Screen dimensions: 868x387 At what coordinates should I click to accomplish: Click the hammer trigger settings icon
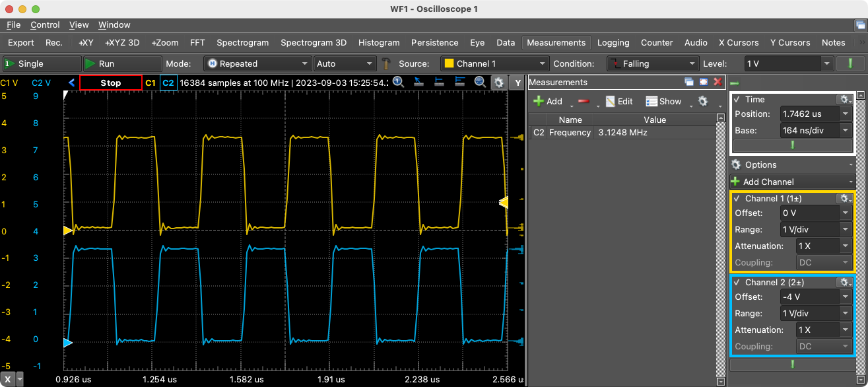(387, 64)
